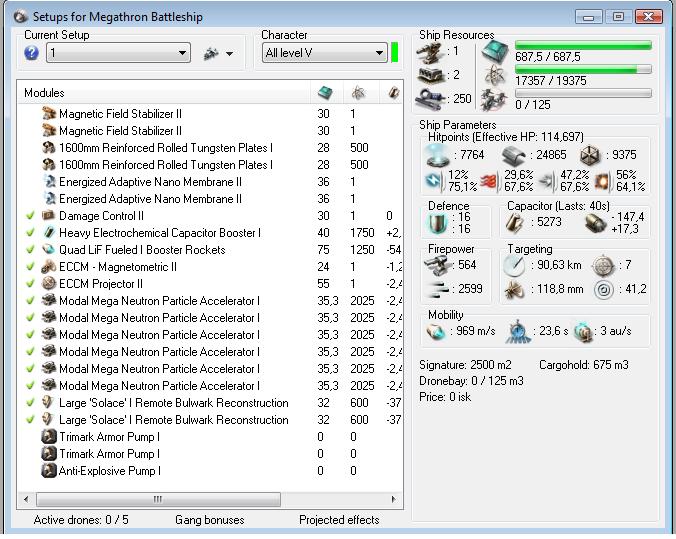Click the CPU usage progress bar
The image size is (676, 539).
pos(583,45)
